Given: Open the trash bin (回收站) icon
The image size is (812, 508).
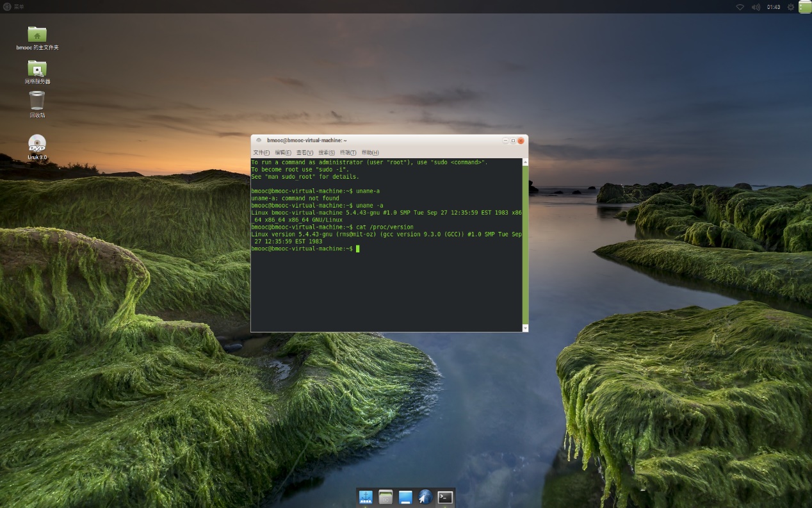Looking at the screenshot, I should [37, 101].
